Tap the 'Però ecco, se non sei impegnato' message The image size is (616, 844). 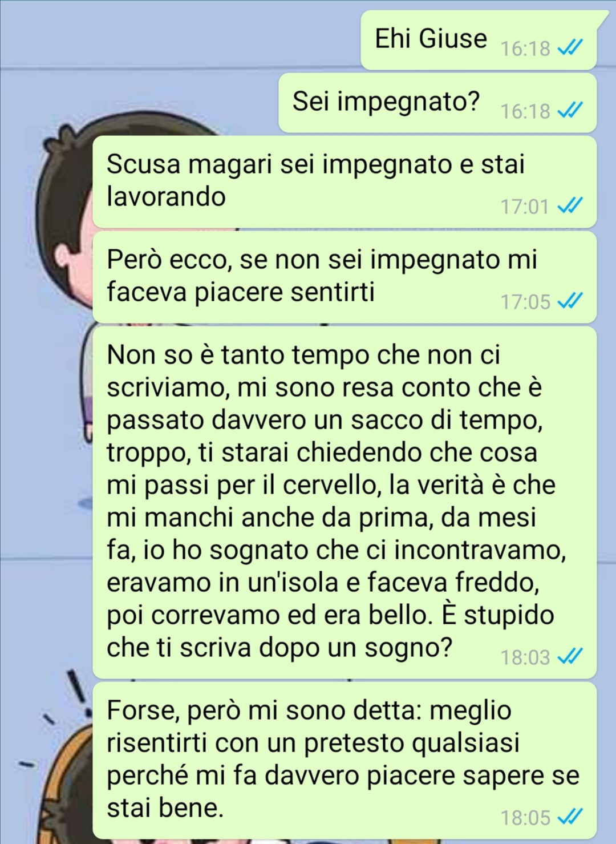click(345, 277)
